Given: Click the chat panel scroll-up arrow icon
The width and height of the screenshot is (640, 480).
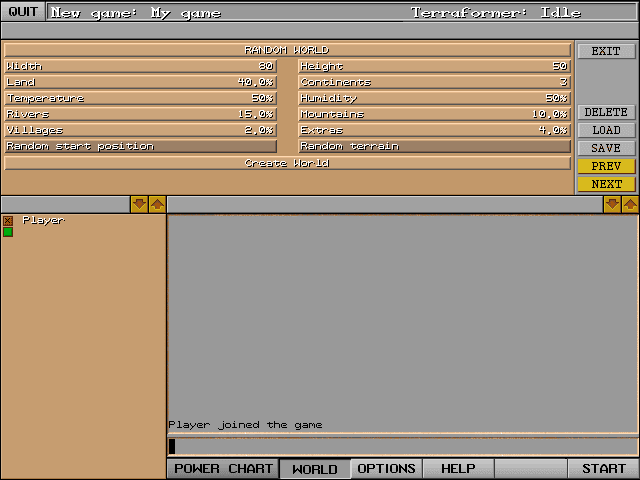Looking at the screenshot, I should (630, 204).
